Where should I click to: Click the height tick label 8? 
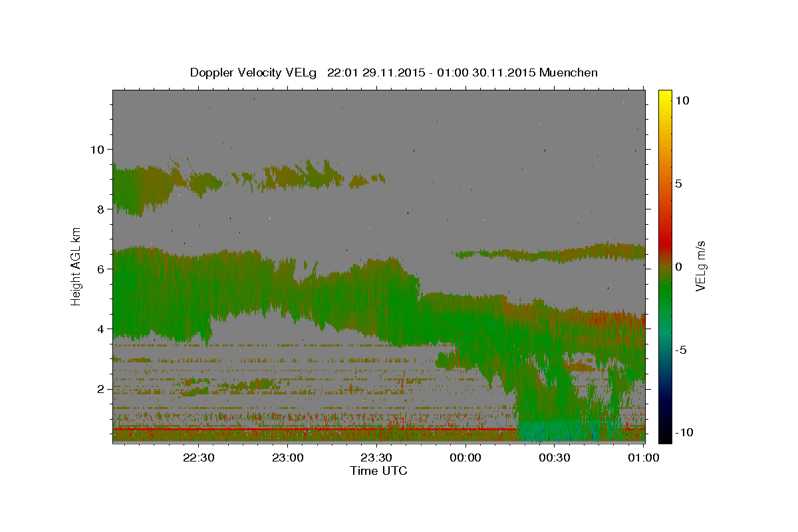click(102, 209)
